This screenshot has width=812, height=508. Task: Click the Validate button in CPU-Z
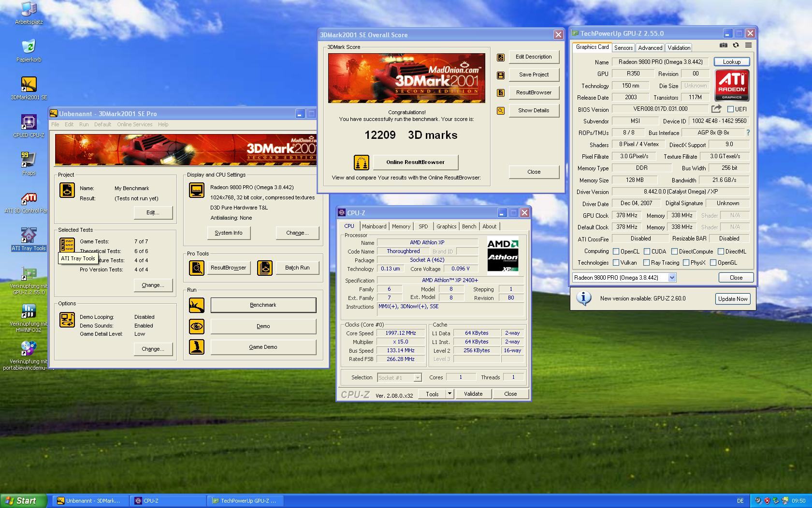point(473,394)
